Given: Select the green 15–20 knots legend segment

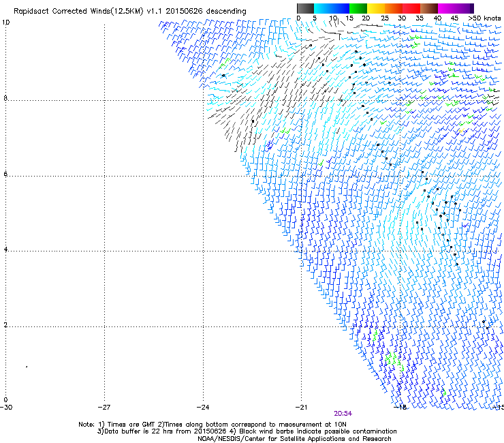Looking at the screenshot, I should pos(358,8).
